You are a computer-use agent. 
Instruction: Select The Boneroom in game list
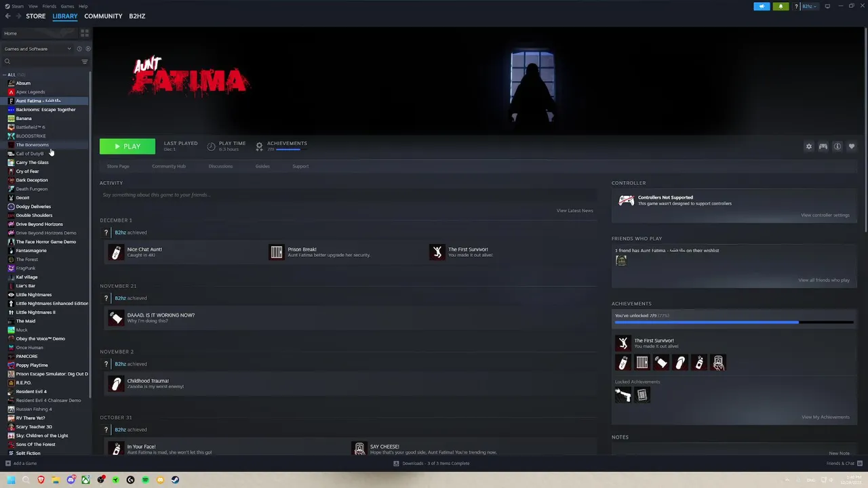[32, 145]
